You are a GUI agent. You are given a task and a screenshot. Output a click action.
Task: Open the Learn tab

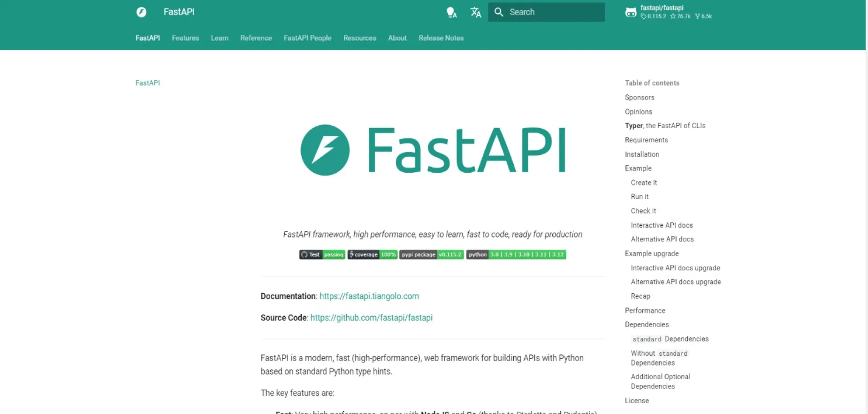coord(220,38)
